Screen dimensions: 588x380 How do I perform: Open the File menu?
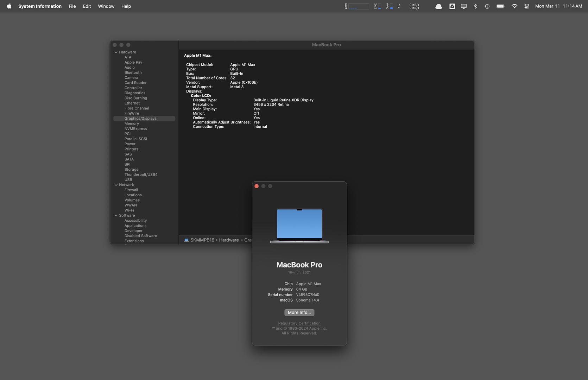tap(72, 6)
